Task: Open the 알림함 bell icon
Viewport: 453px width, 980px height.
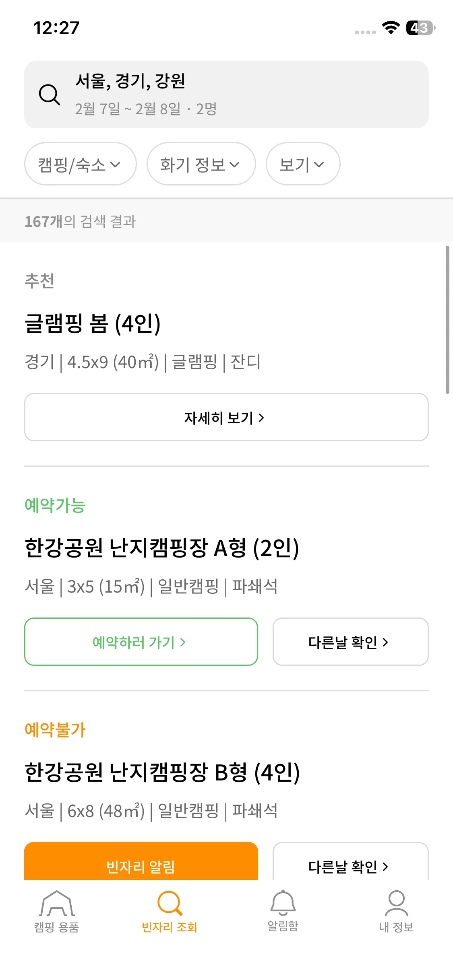Action: [283, 903]
